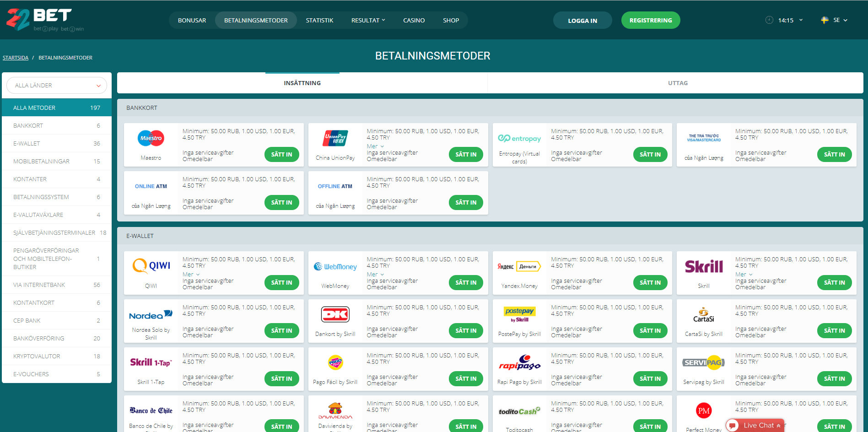Select Betalningssystem category in sidebar
868x432 pixels.
click(57, 197)
